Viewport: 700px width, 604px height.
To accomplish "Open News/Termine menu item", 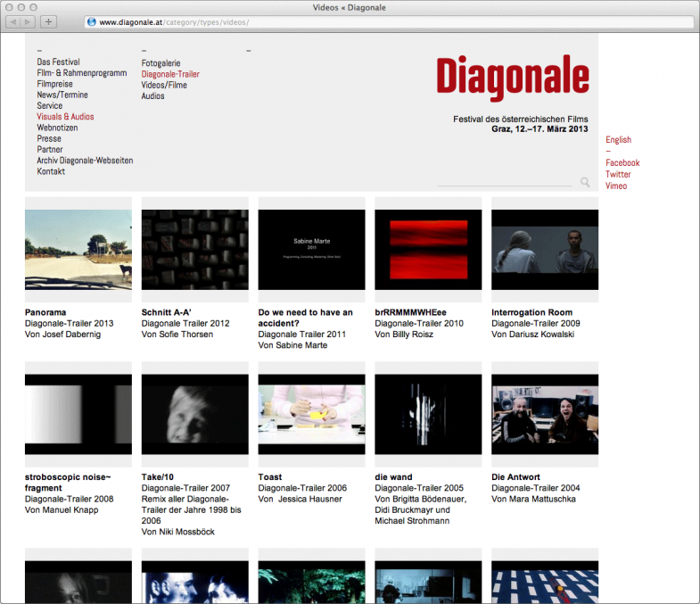I will coord(62,95).
